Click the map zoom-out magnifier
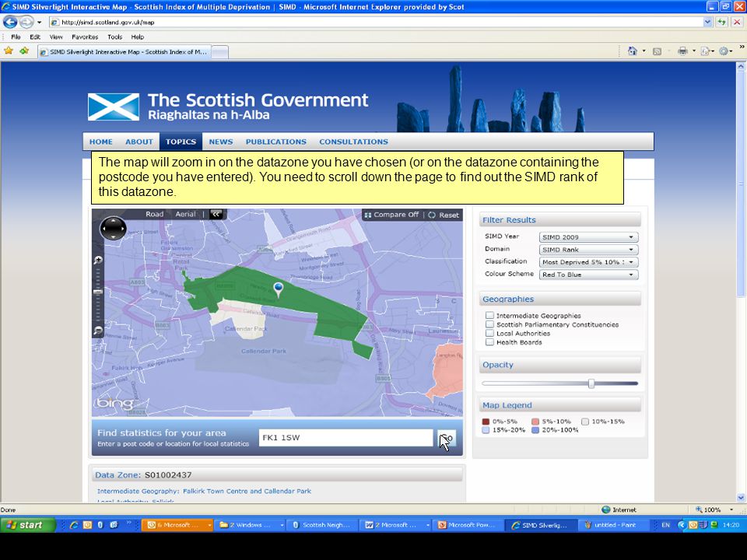 (x=98, y=331)
